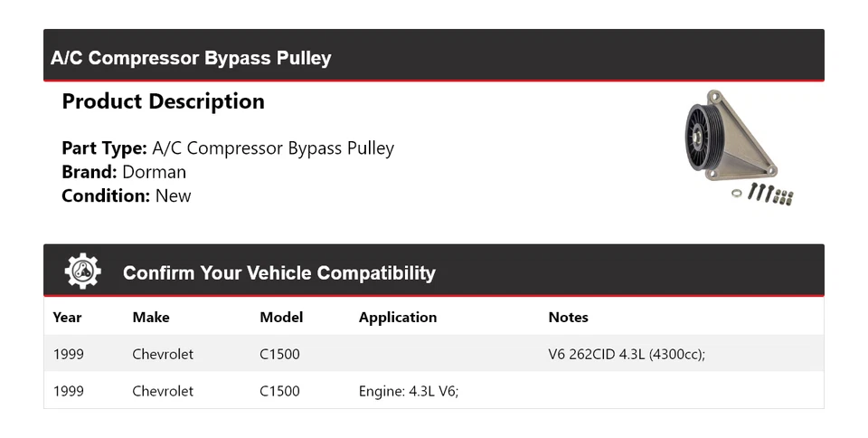Click Chevrolet in the second table row

click(163, 391)
